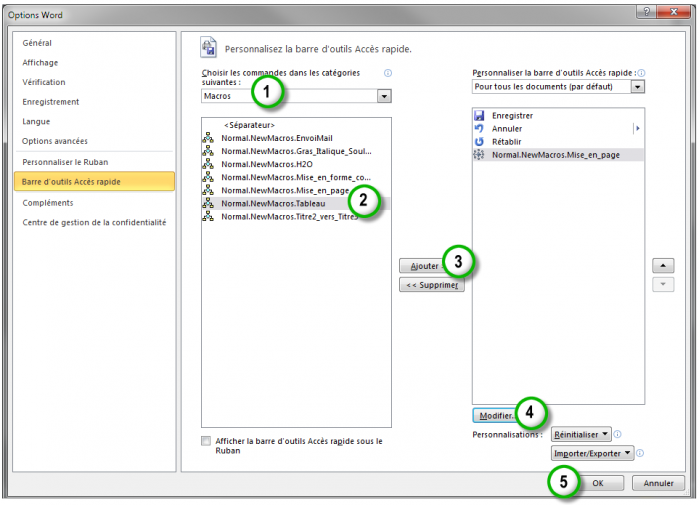Switch to Options avancées section

(55, 141)
